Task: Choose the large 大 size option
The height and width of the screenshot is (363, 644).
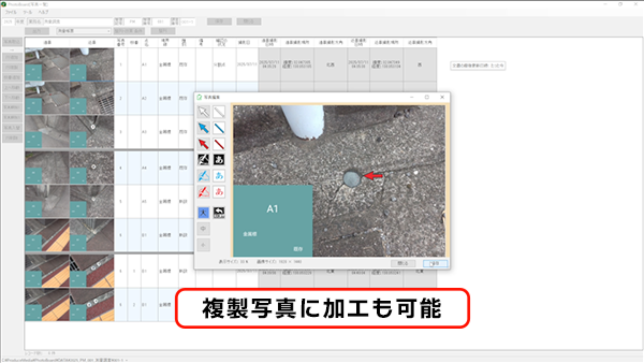Action: (x=203, y=213)
